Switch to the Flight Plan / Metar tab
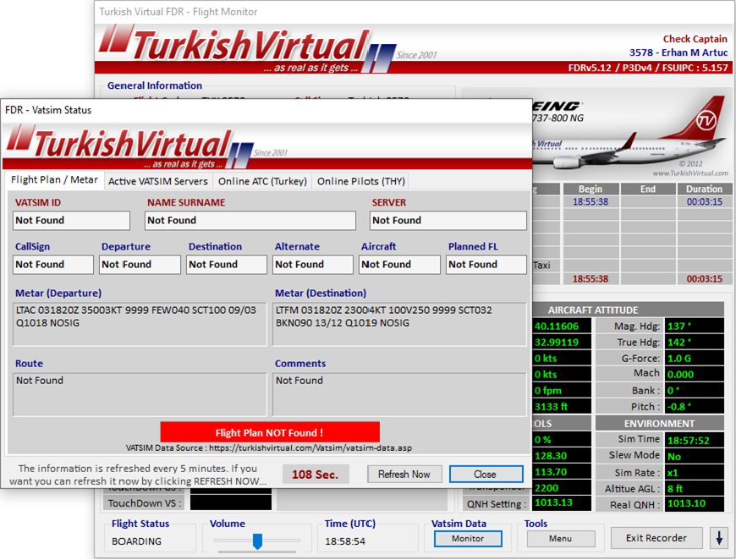Screen dimensions: 736x560 tap(54, 180)
